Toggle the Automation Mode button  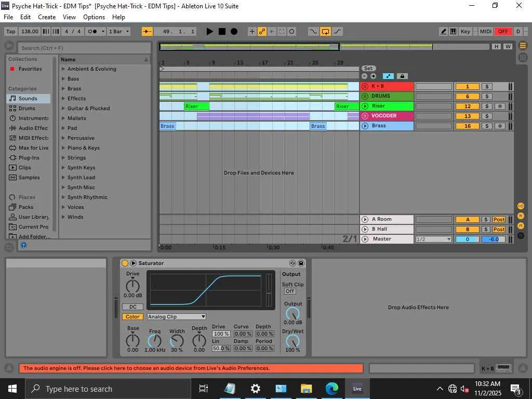click(x=388, y=76)
